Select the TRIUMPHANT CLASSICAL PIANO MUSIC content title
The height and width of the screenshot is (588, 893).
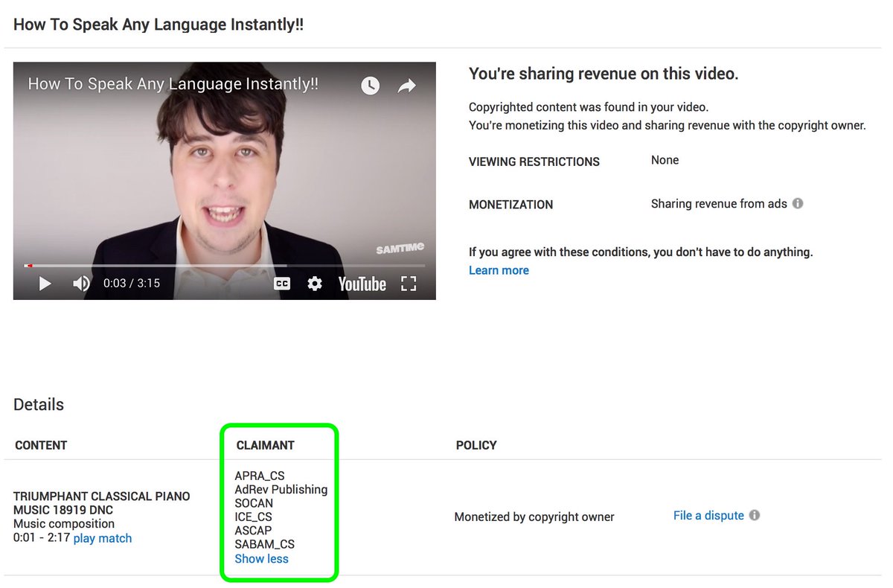pyautogui.click(x=102, y=503)
